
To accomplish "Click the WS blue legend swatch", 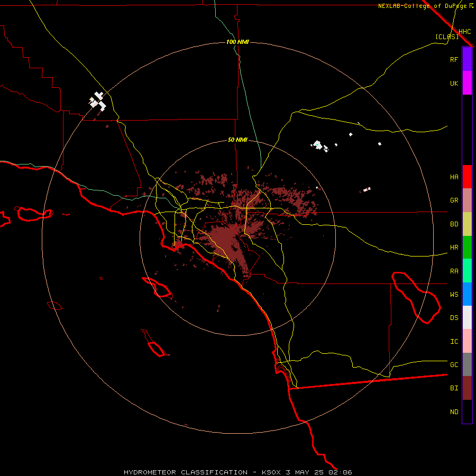I will pyautogui.click(x=467, y=294).
